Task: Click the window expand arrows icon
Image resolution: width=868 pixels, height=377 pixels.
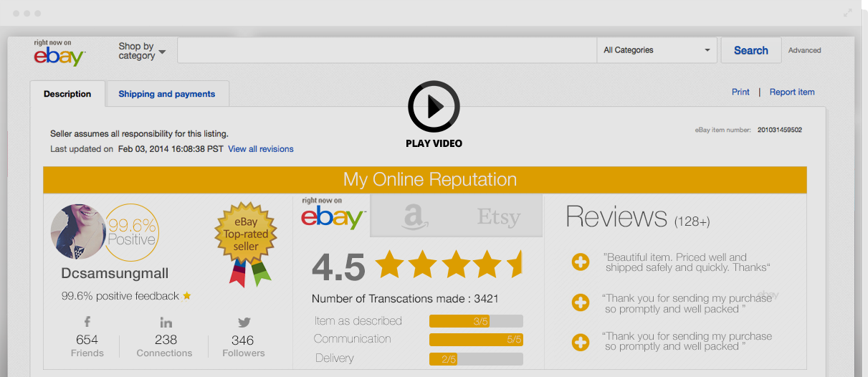Action: (x=848, y=13)
